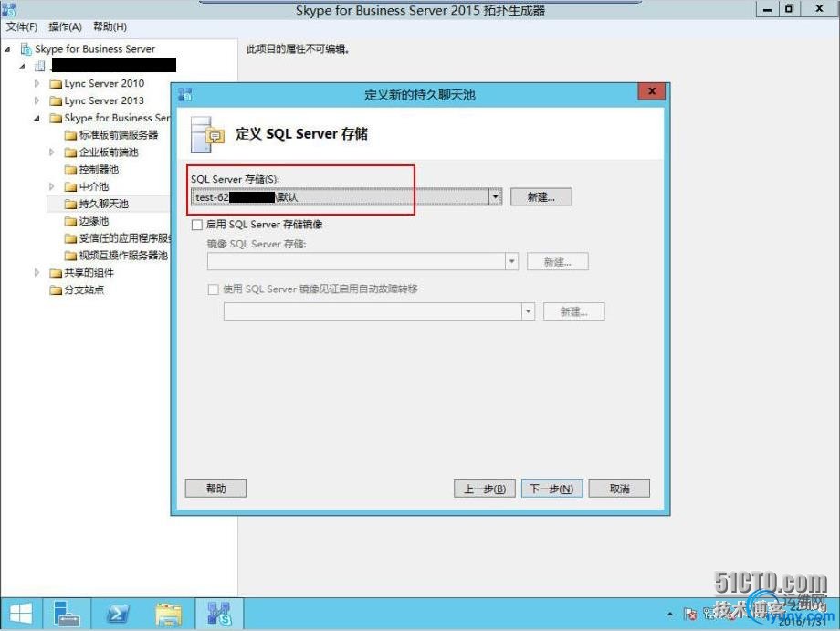Select the 企业版前端池 tree item
This screenshot has height=631, width=840.
pos(109,152)
